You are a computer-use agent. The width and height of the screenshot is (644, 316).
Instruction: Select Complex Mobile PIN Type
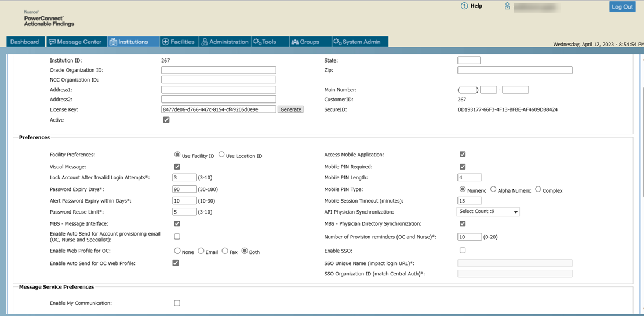pos(538,189)
